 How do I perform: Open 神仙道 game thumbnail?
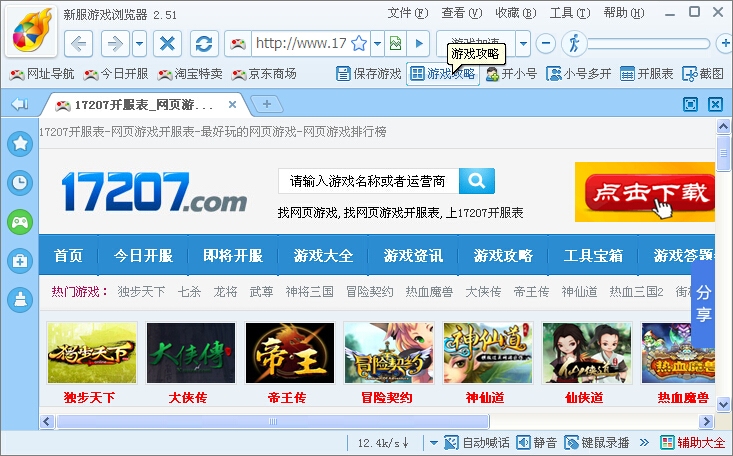tap(488, 353)
